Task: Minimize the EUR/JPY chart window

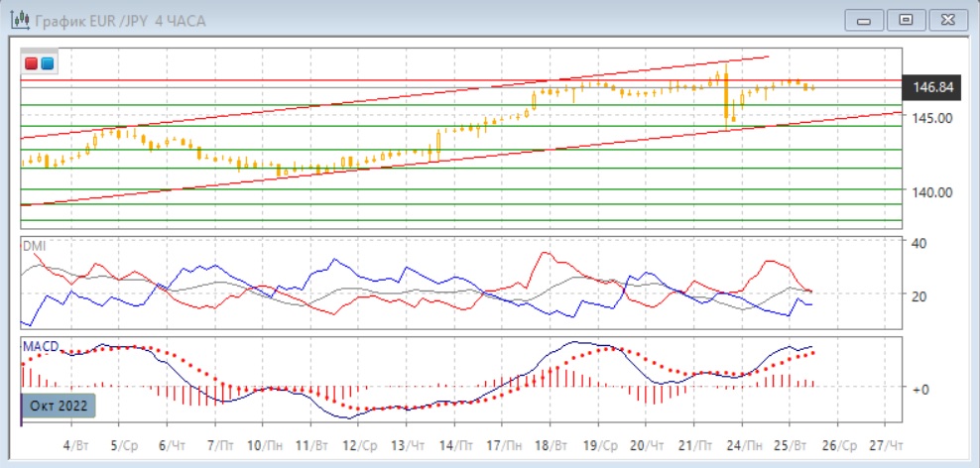Action: (864, 20)
